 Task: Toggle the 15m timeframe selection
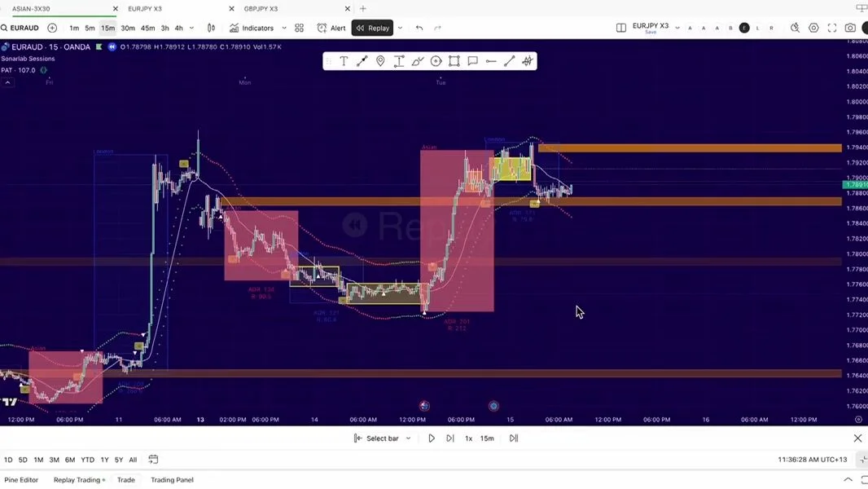108,27
